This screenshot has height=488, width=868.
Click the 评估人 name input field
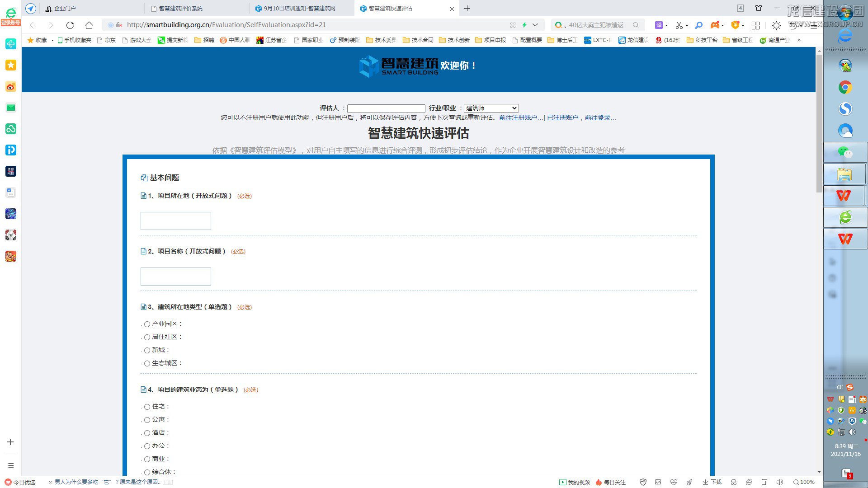point(386,108)
